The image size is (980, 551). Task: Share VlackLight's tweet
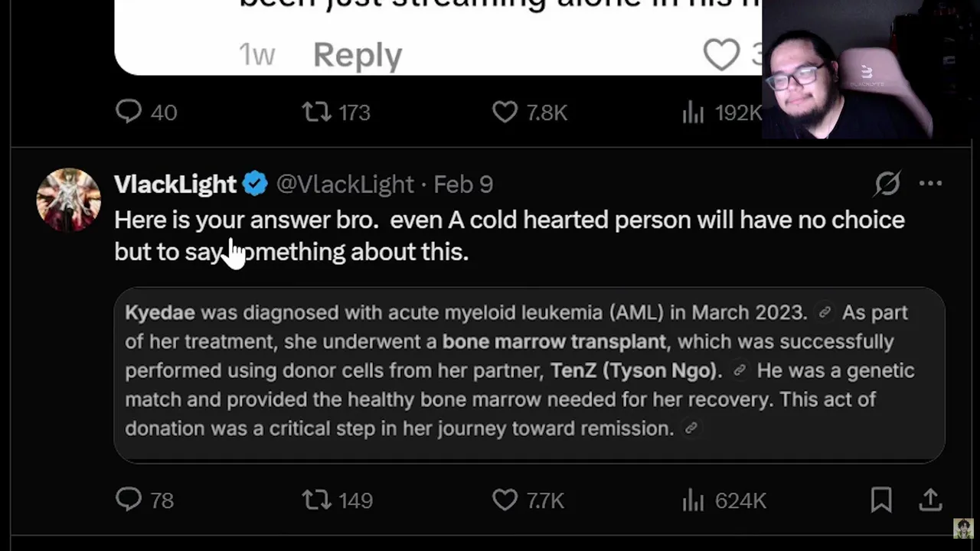tap(930, 500)
